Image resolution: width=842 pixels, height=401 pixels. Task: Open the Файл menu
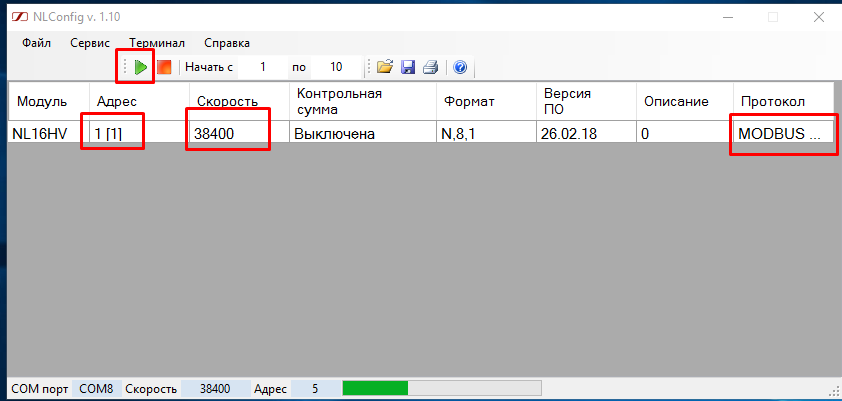(37, 43)
